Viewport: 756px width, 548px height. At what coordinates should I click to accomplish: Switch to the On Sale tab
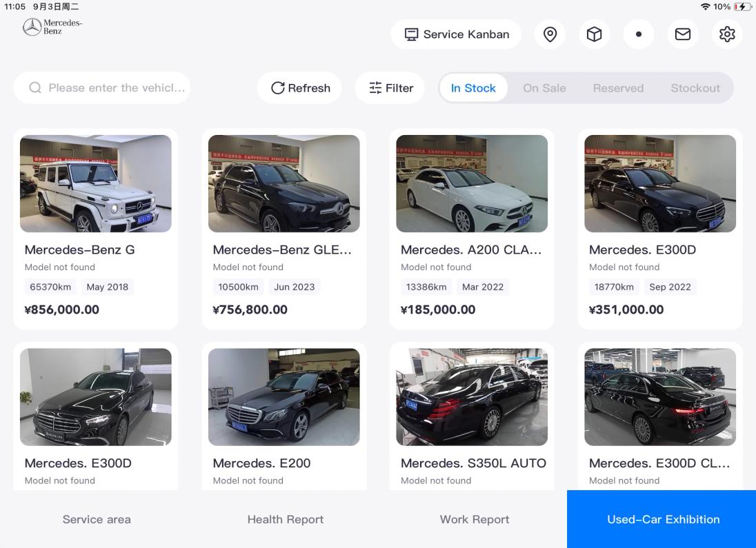[x=544, y=88]
